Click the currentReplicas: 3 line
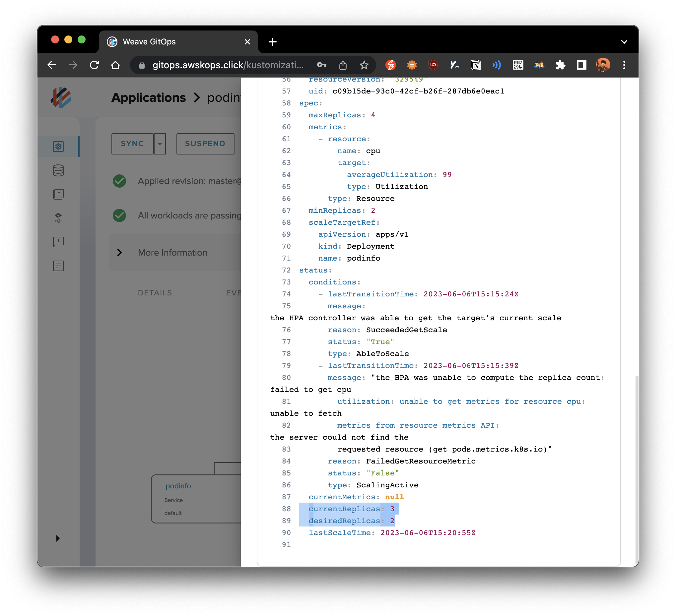The image size is (676, 616). click(x=351, y=509)
